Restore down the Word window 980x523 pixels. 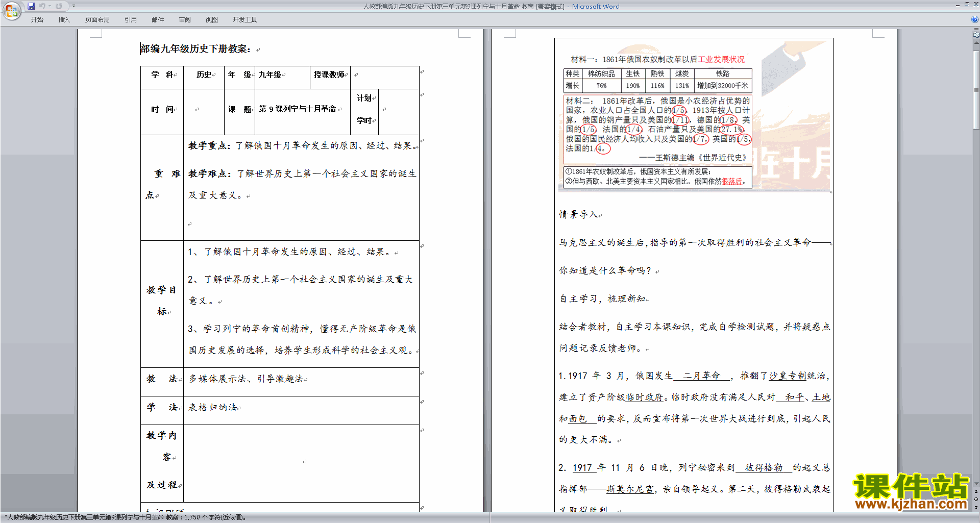pos(967,4)
